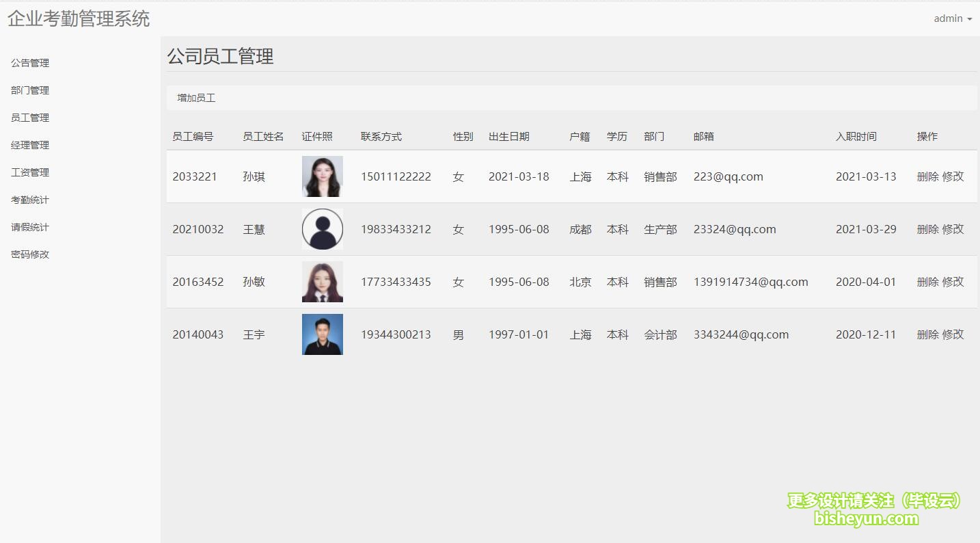Click the 增加员工 button
Image resolution: width=980 pixels, height=543 pixels.
pos(197,97)
